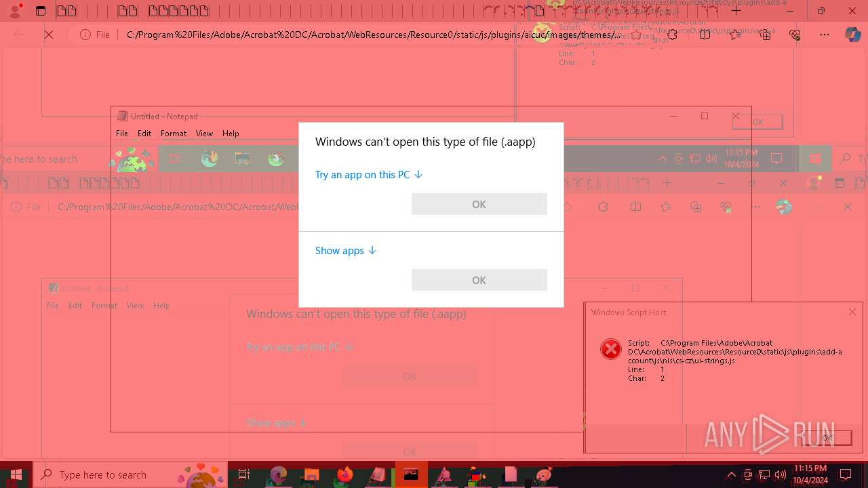
Task: Open the Edge profile icon
Action: [15, 11]
